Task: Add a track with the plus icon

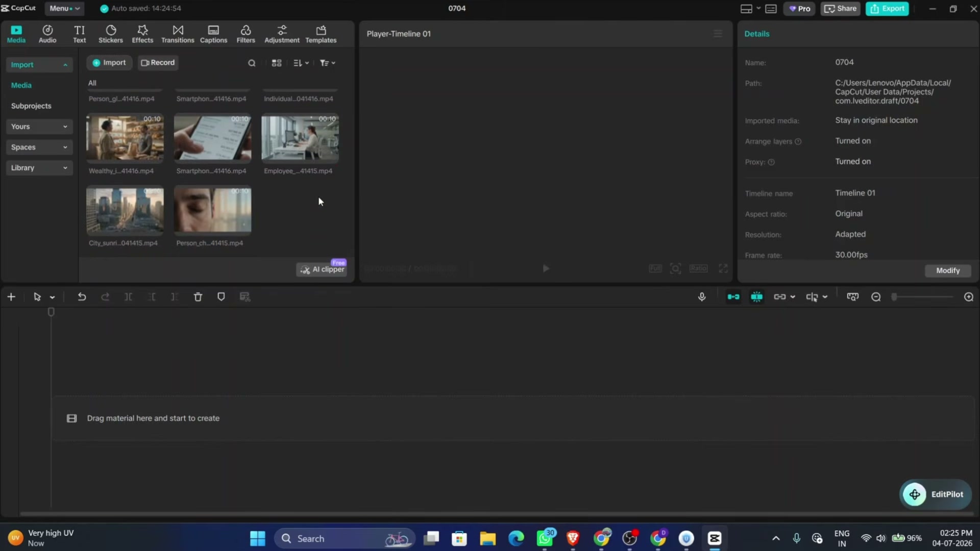Action: (x=11, y=297)
